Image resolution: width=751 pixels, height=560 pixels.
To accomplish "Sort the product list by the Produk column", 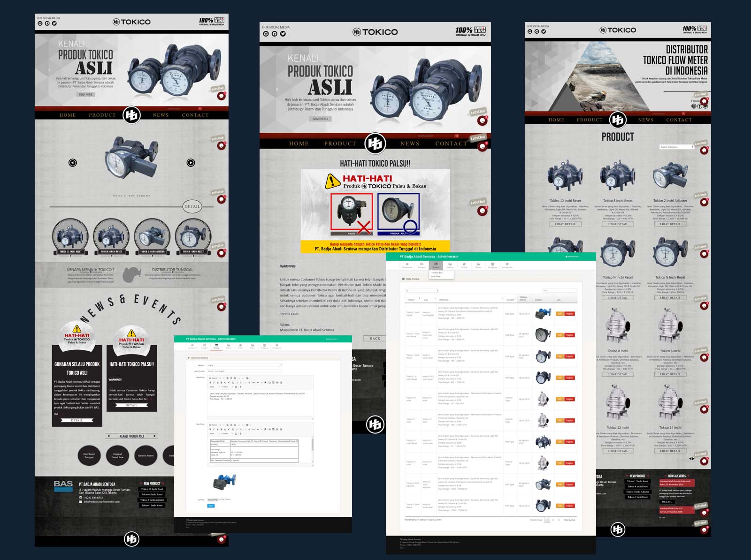I will [x=413, y=299].
